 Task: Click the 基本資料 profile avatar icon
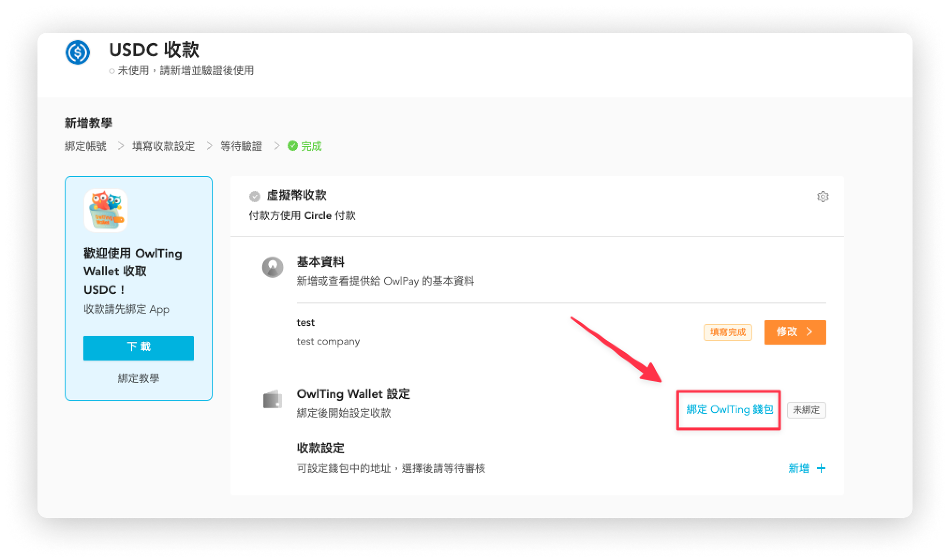273,267
